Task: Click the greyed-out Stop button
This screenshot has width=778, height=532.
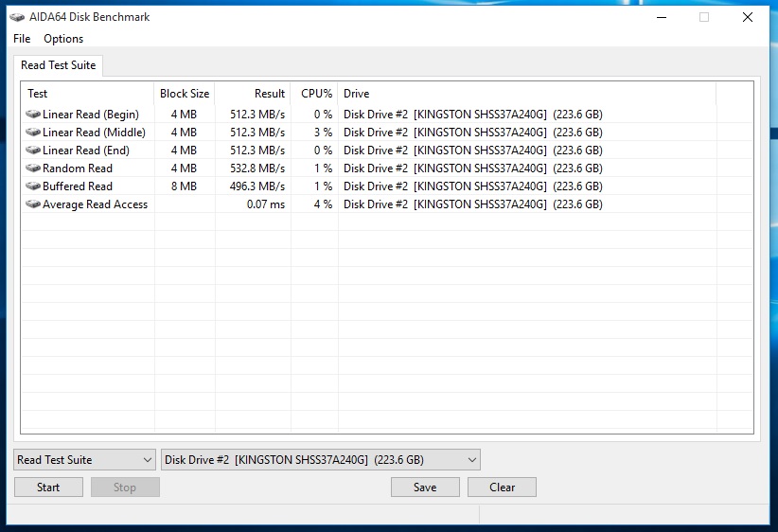Action: [125, 488]
